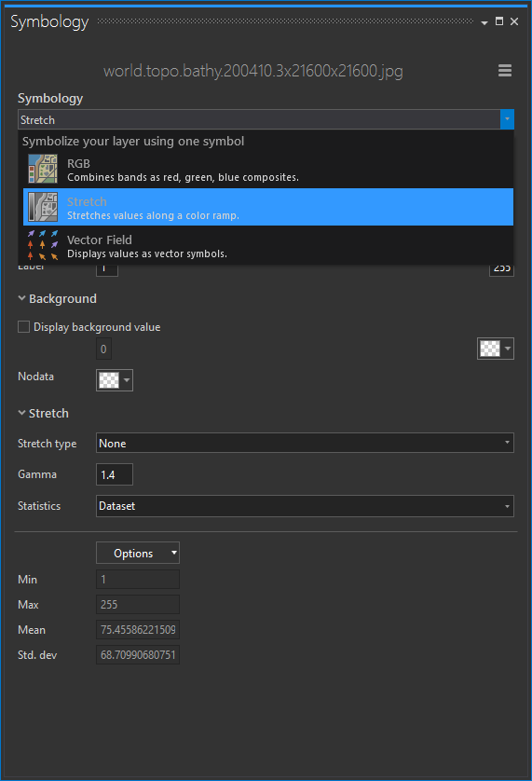Close the Symbology pane
This screenshot has height=781, width=532.
(514, 21)
